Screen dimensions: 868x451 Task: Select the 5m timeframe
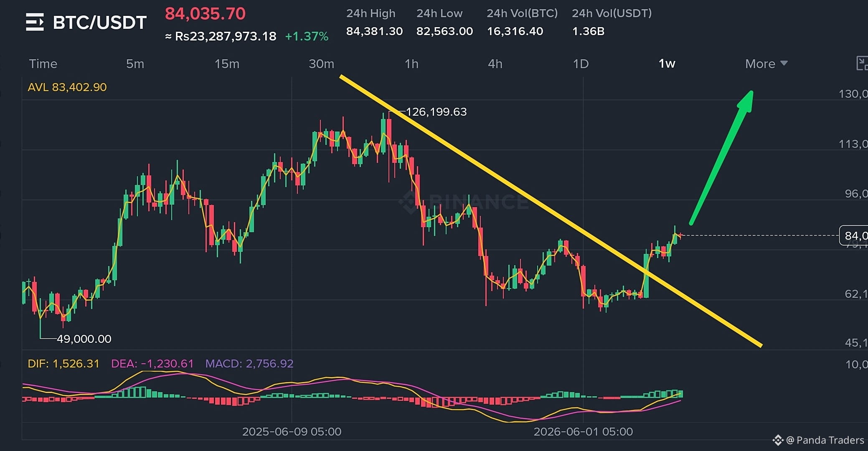click(135, 63)
